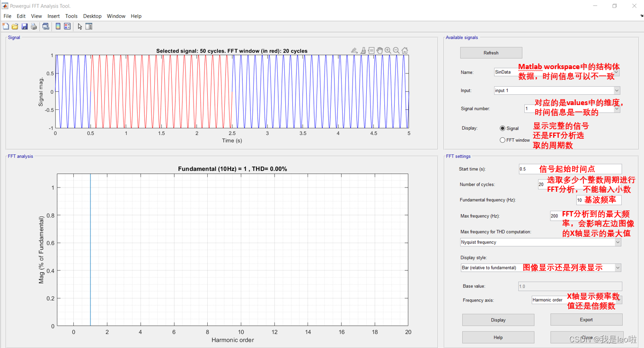
Task: Click the Max frequency (Hz) input field
Action: point(586,216)
